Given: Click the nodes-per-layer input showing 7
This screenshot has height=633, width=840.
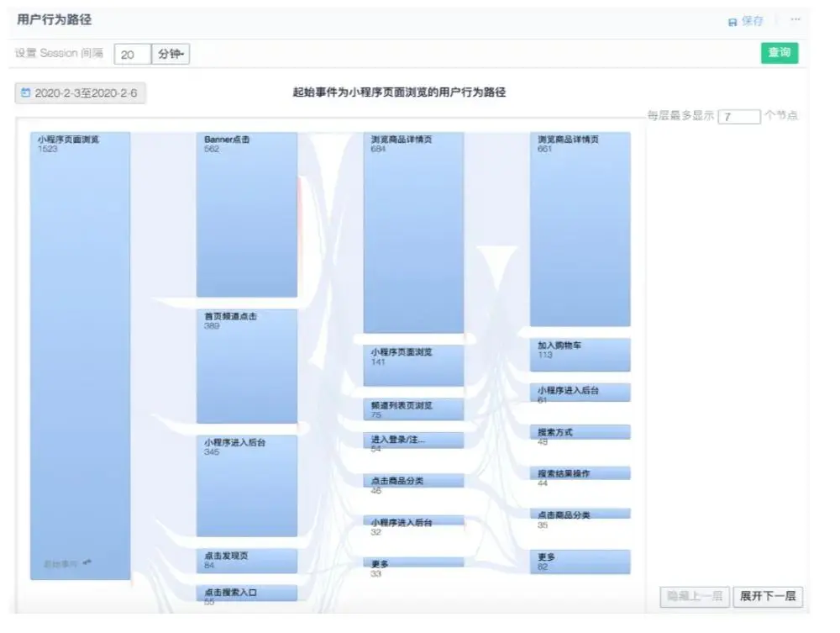Looking at the screenshot, I should point(739,116).
